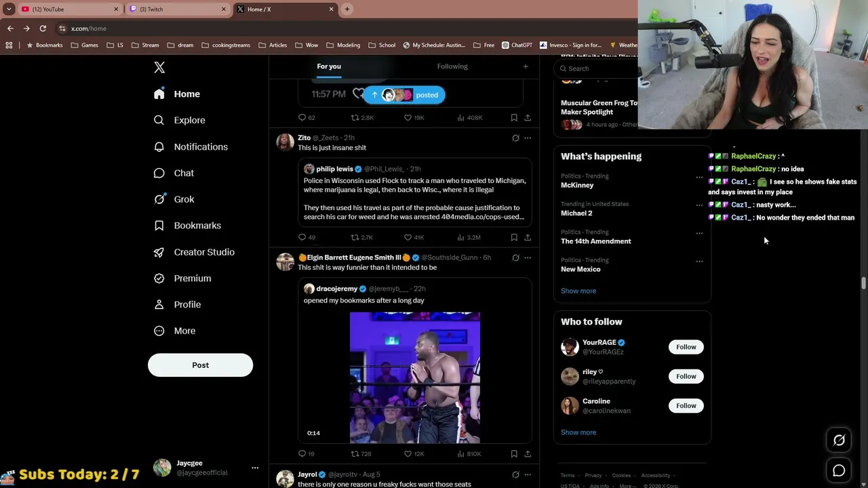Open Premium in the X sidebar

(182, 279)
